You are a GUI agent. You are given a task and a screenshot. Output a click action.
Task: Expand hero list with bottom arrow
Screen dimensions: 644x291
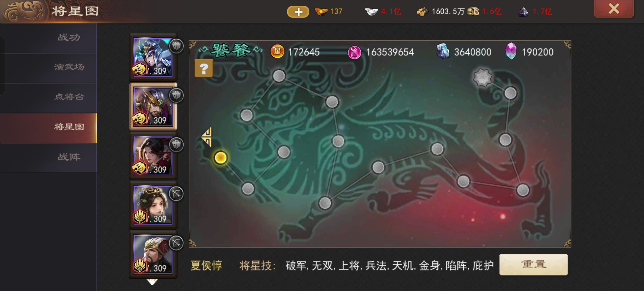coord(152,282)
